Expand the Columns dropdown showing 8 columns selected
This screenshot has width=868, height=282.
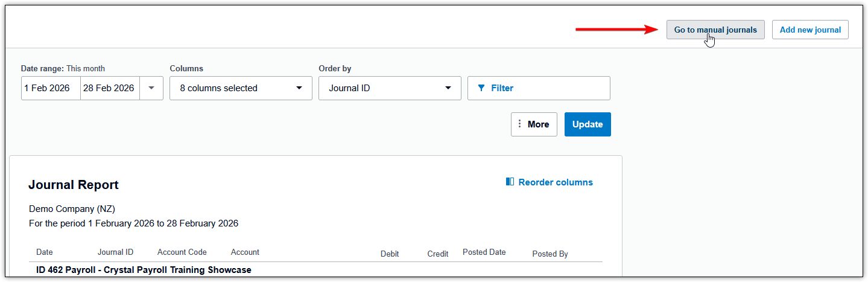[x=241, y=88]
